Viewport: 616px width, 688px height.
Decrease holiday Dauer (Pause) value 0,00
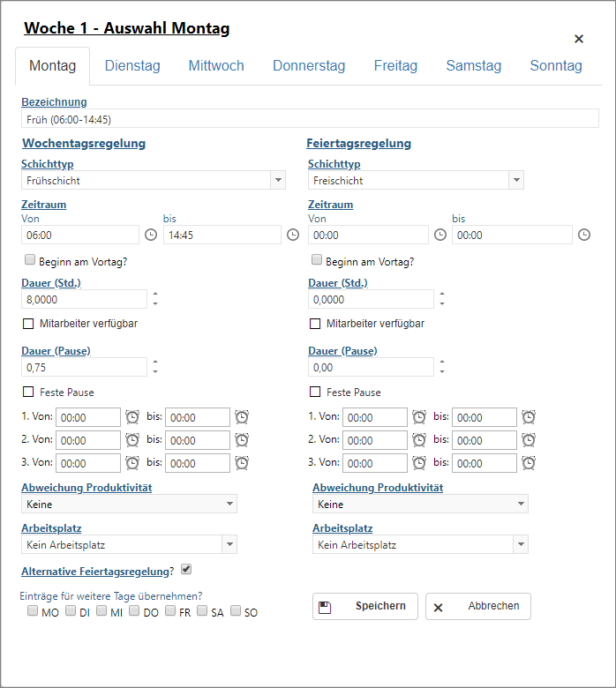point(442,371)
